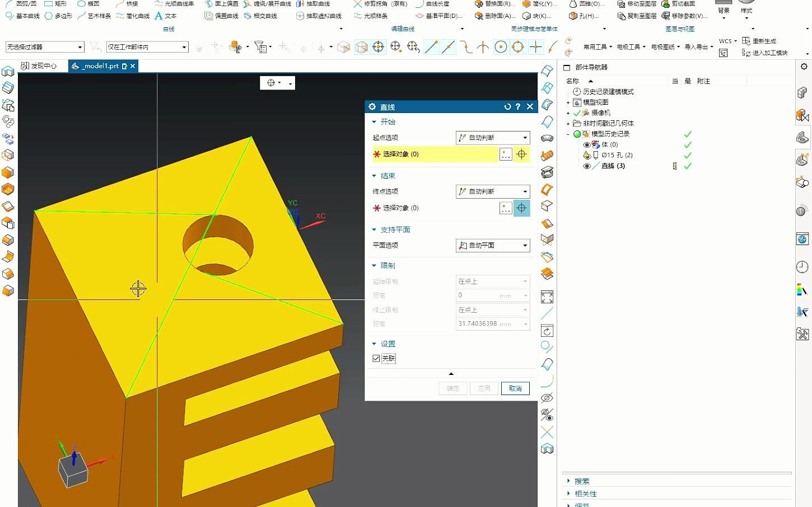Select the 矩形 rectangle curve tool

pos(60,4)
